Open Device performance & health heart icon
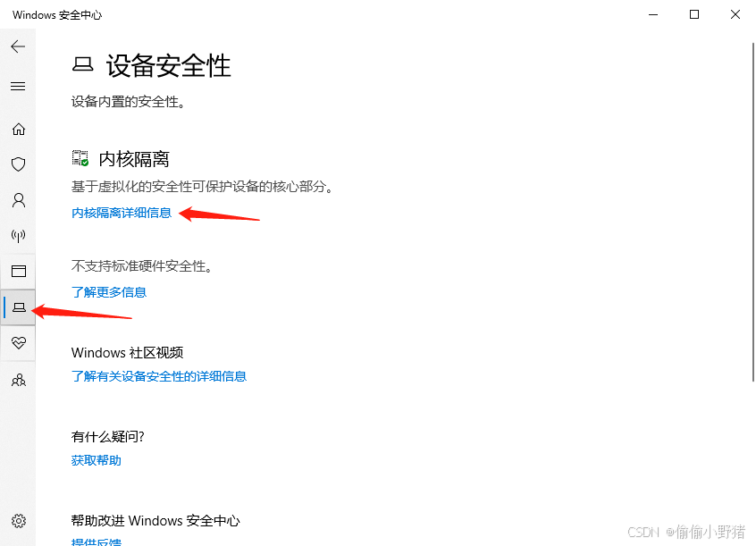This screenshot has height=546, width=756. point(19,343)
